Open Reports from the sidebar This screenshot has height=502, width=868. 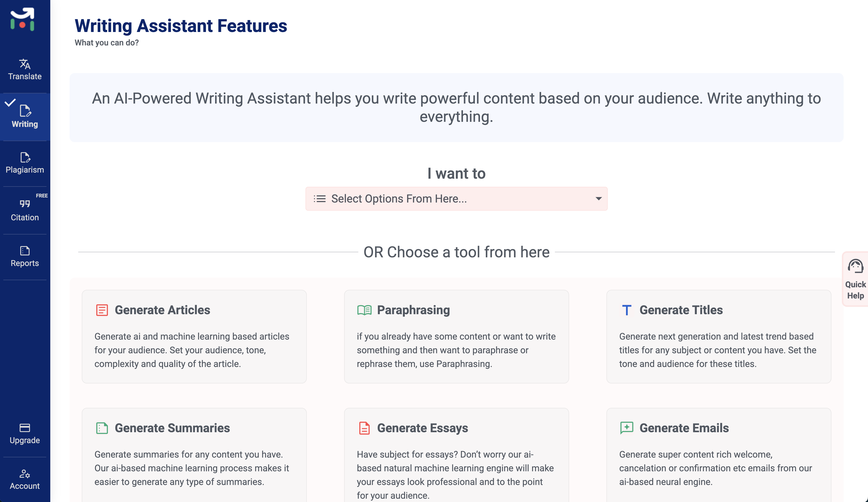pyautogui.click(x=24, y=251)
